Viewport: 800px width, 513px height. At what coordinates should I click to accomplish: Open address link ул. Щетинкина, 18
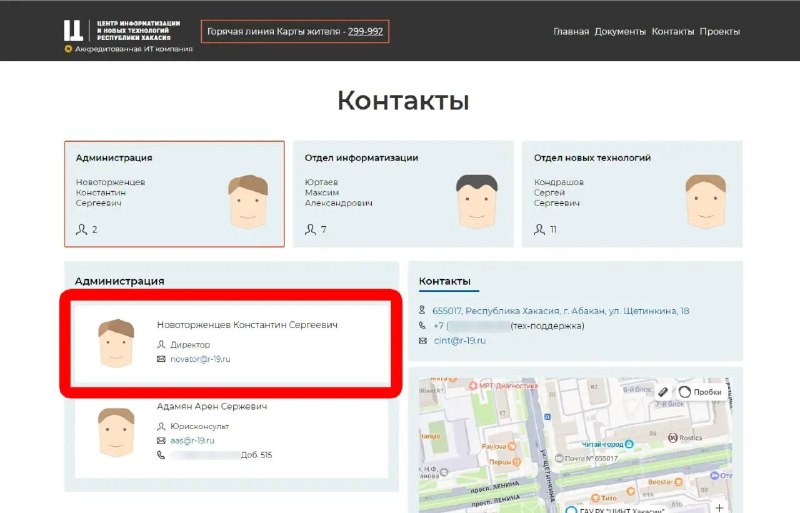(x=560, y=310)
